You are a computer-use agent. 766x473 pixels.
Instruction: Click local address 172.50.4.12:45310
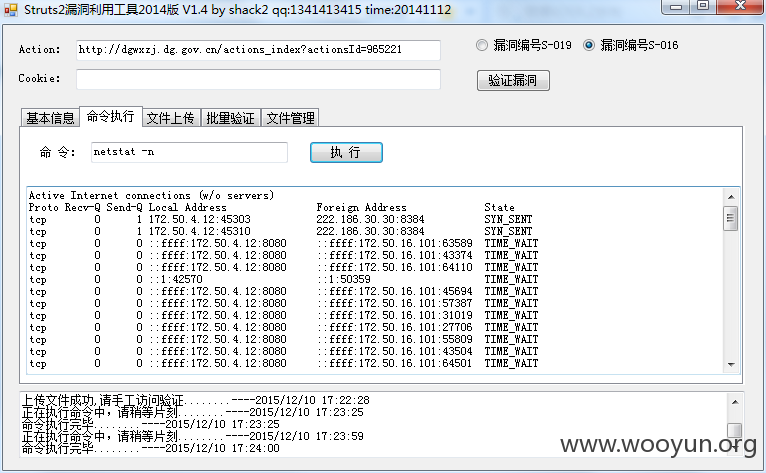199,231
